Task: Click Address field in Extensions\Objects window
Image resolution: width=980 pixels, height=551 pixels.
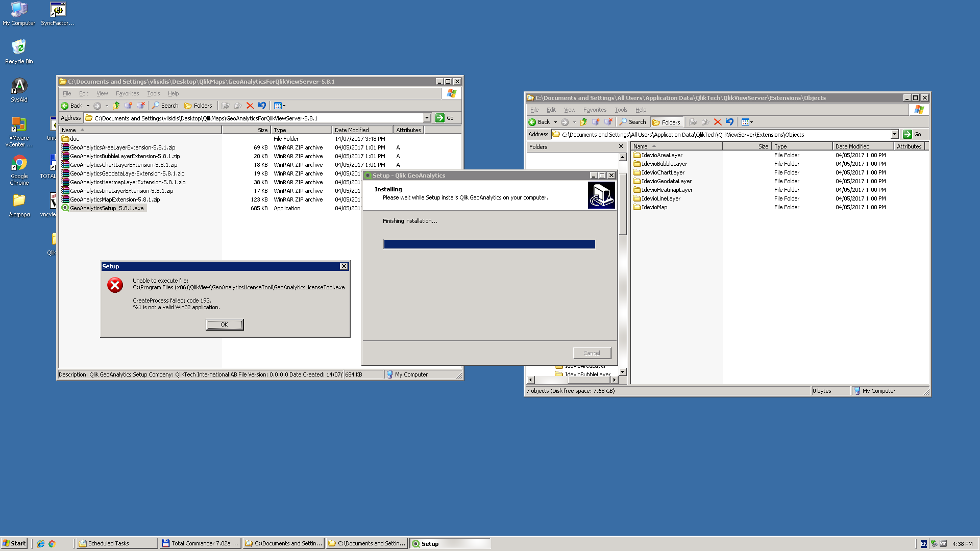Action: tap(724, 135)
